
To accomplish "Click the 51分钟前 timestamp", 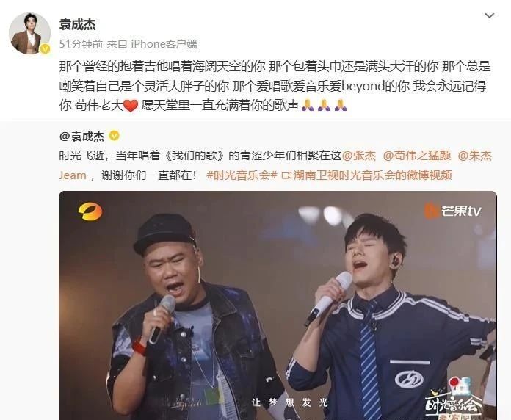I will pyautogui.click(x=81, y=44).
